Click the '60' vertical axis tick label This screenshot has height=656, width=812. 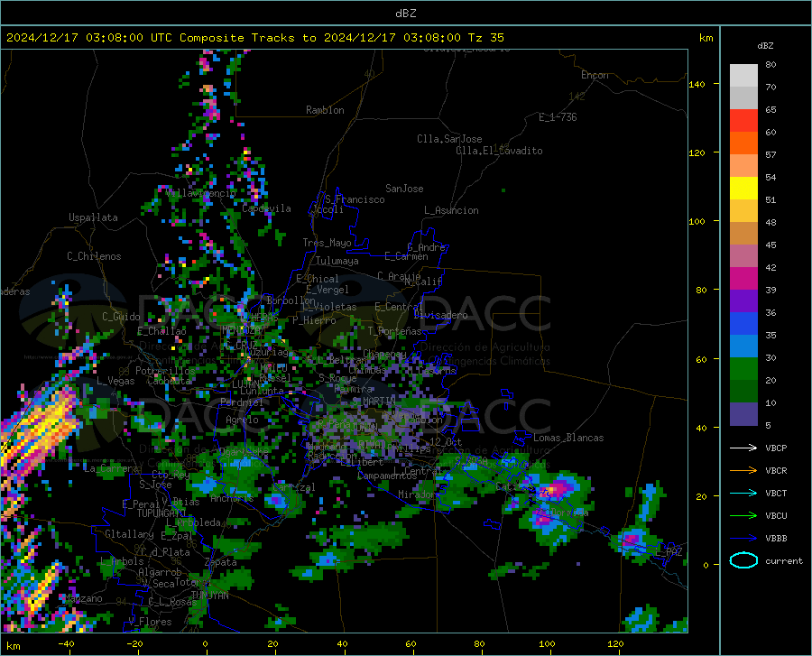click(x=701, y=359)
